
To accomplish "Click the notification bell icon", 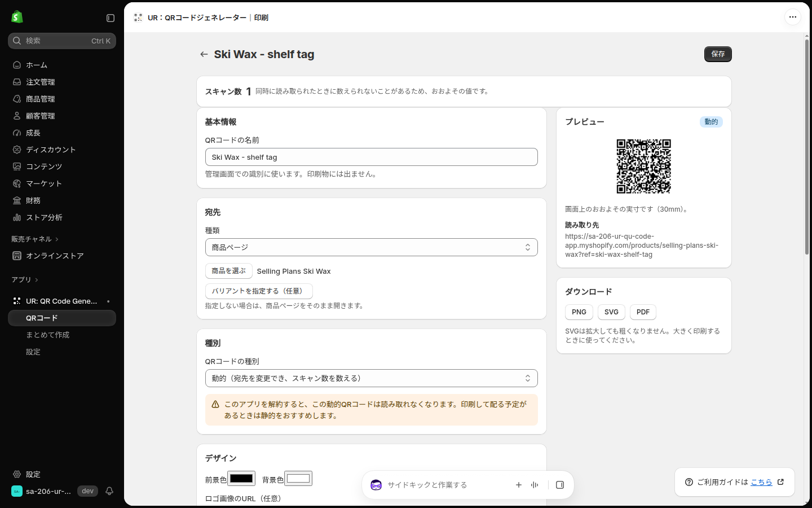I will tap(109, 491).
